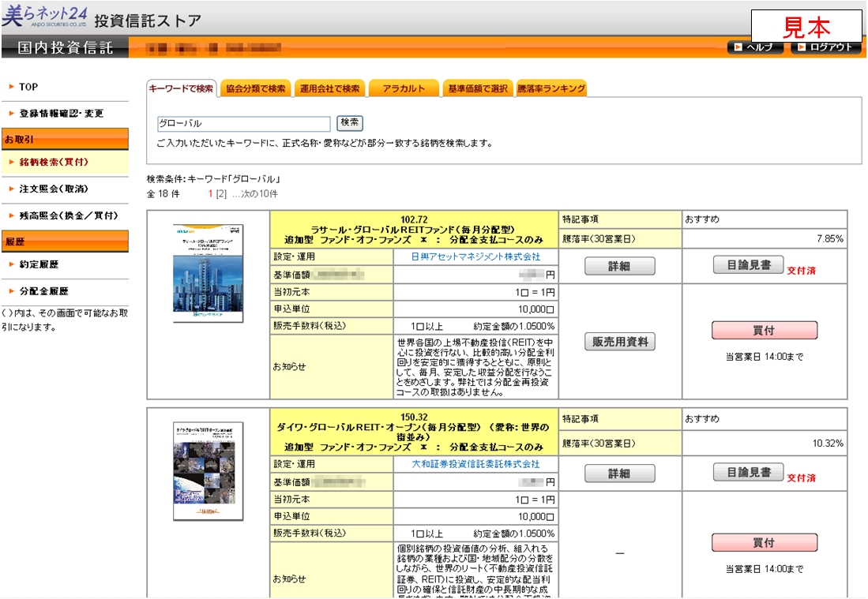Viewport: 868px width, 599px height.
Task: Go to TOP in the sidebar
Action: pyautogui.click(x=28, y=87)
